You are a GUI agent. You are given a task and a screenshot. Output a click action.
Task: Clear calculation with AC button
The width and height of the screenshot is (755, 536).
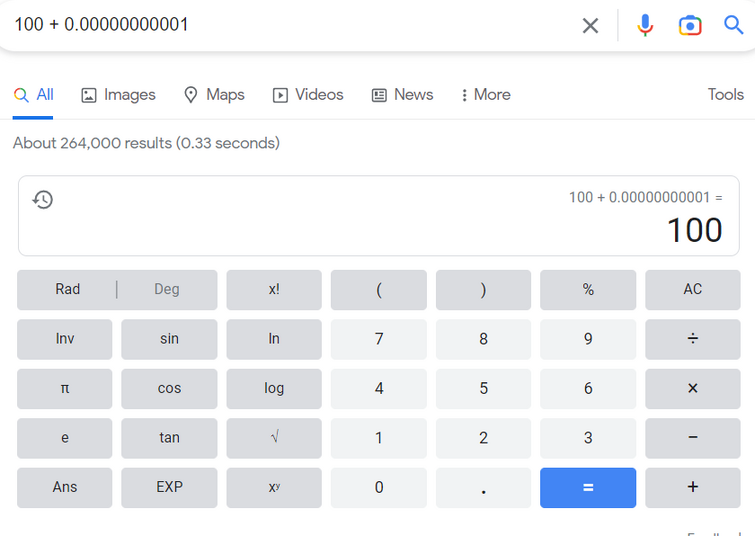[692, 289]
